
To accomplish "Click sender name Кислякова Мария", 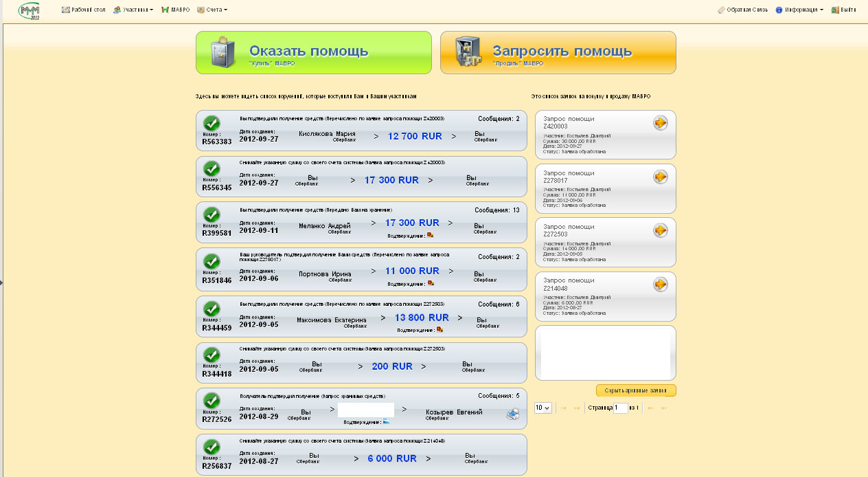I will tap(327, 134).
